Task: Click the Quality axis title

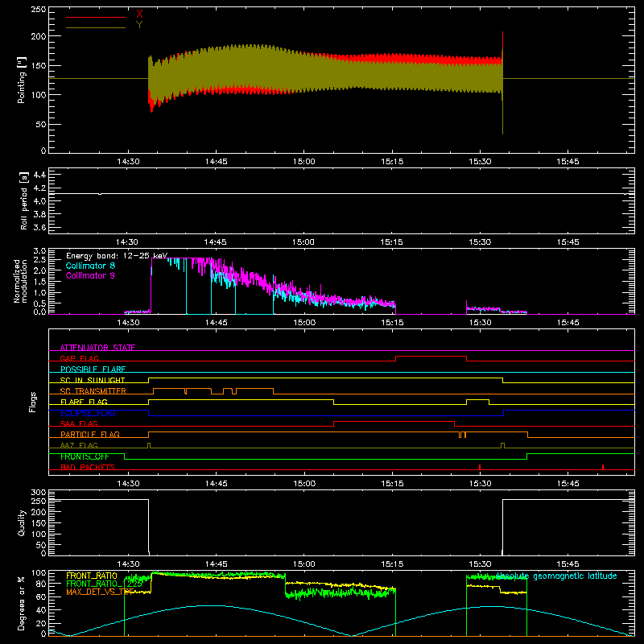Action: point(22,522)
